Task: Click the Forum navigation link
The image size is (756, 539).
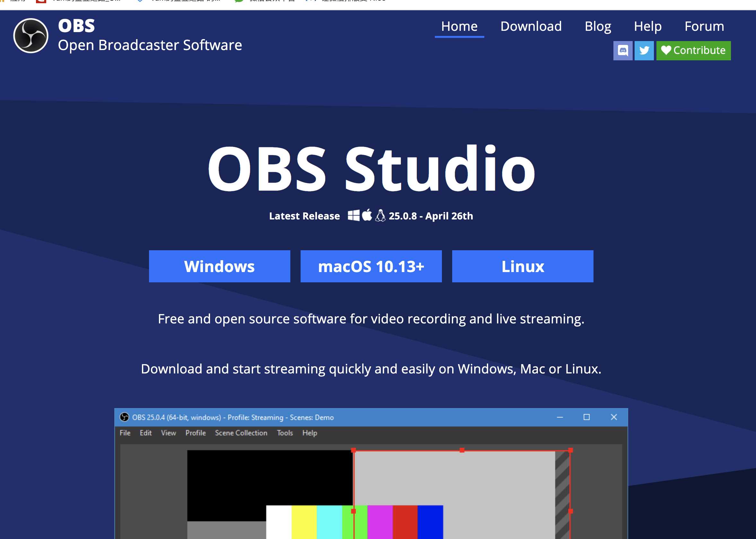Action: click(x=704, y=26)
